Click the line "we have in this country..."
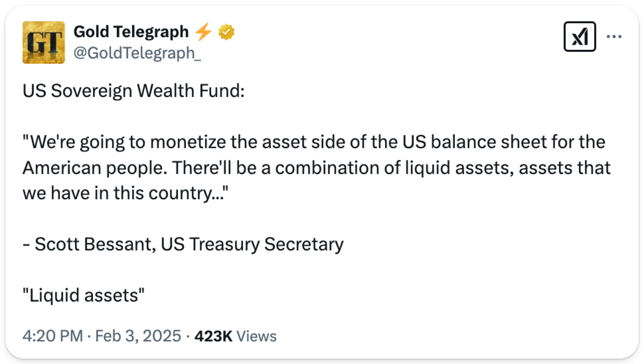 [125, 193]
